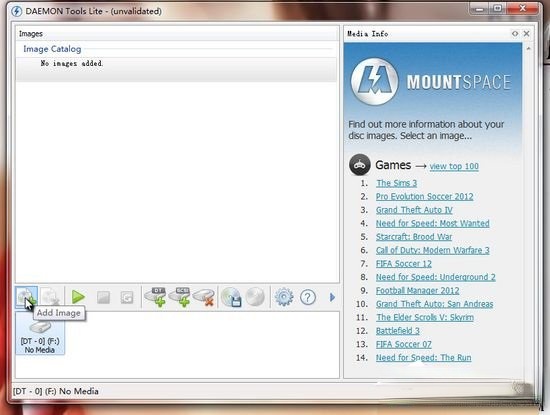Open the view top 100 link
This screenshot has height=415, width=550.
pos(454,166)
